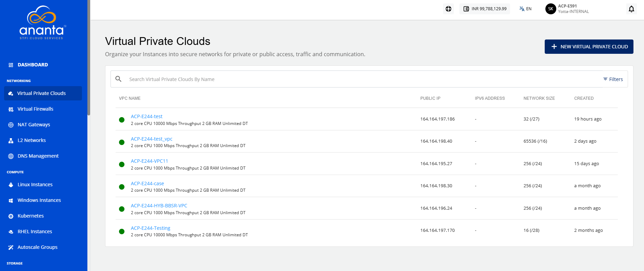Click the Linux Instances penguin icon
Viewport: 644px width, 271px height.
(11, 185)
